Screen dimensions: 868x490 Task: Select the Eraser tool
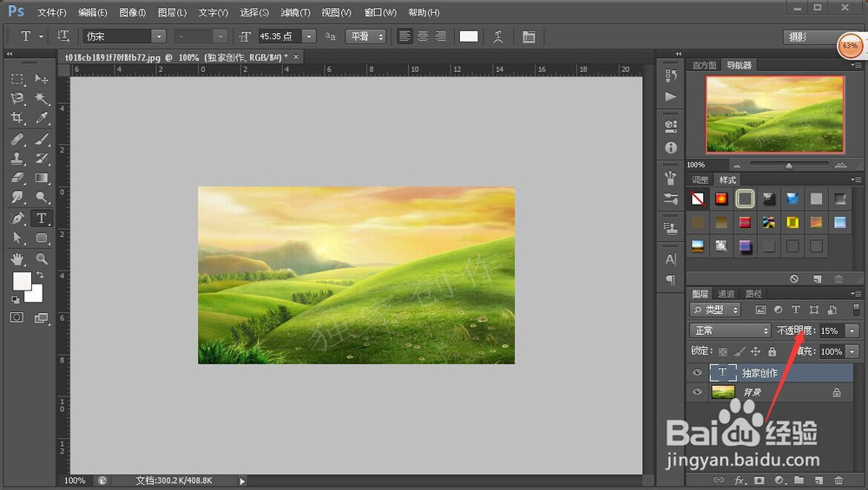(x=17, y=178)
